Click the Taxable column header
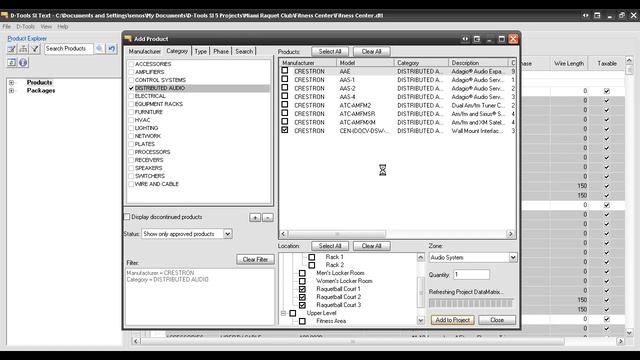This screenshot has height=360, width=640. tap(607, 63)
